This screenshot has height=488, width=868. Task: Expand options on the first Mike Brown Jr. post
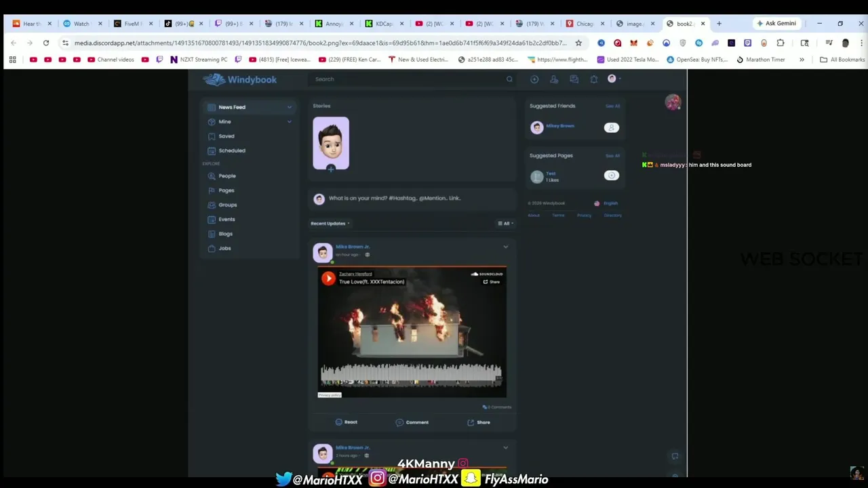(x=506, y=247)
